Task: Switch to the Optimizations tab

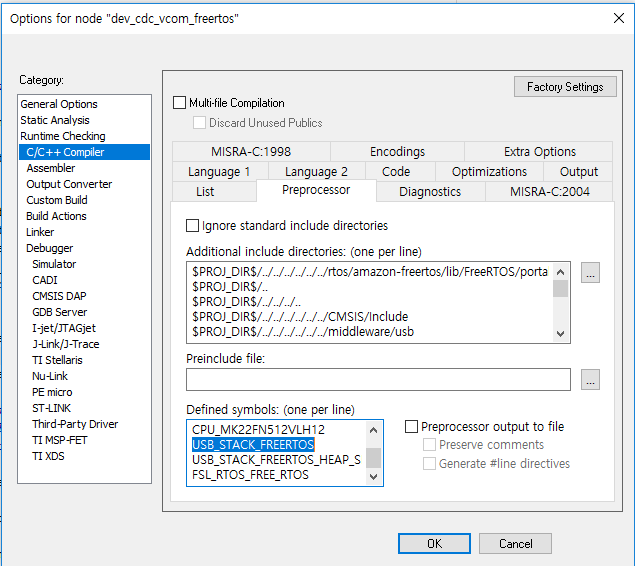Action: pos(489,172)
